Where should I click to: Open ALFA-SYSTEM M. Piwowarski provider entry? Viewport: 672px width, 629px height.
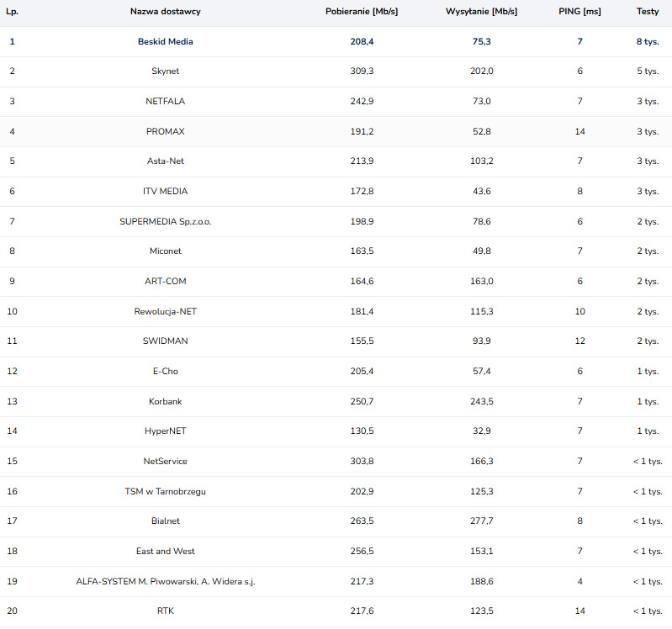pos(165,581)
